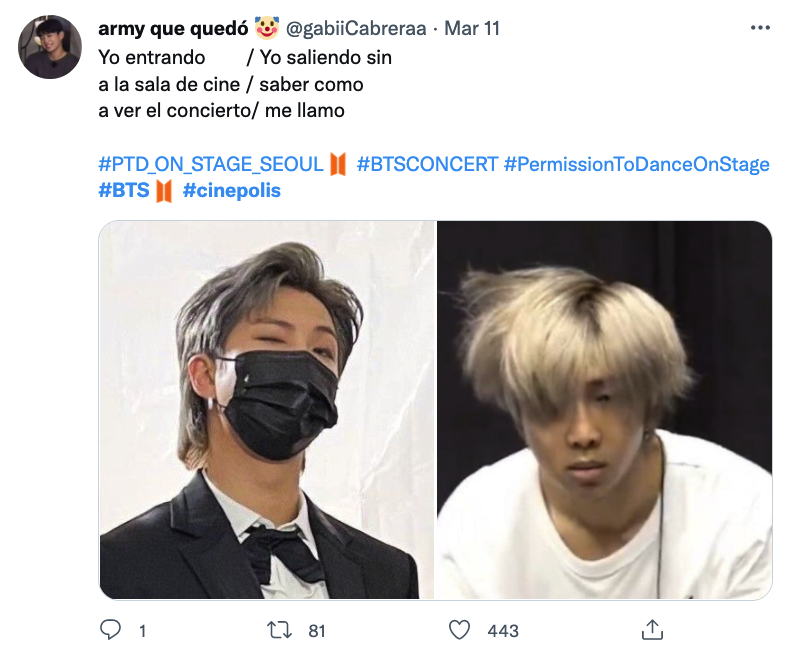Like the tweet with the heart icon

(459, 630)
